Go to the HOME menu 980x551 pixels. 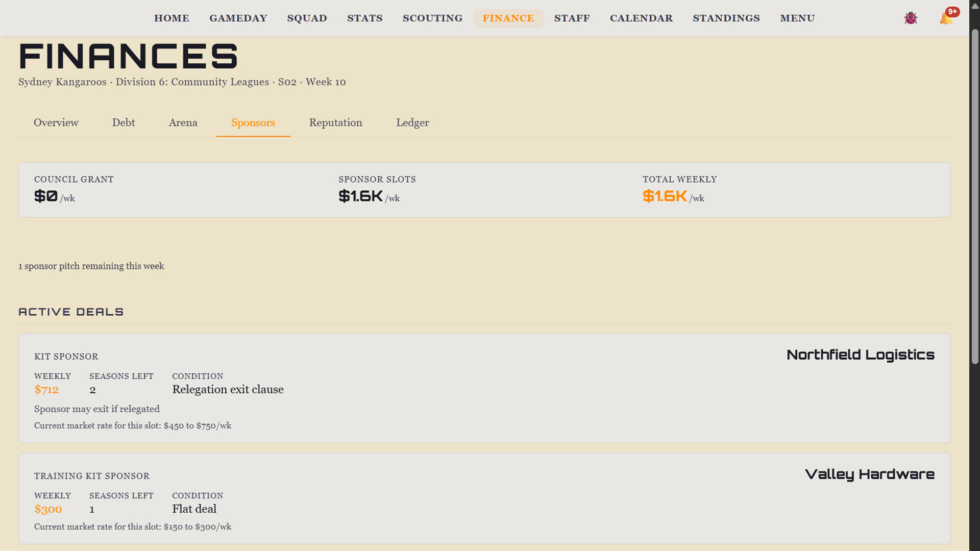[171, 18]
